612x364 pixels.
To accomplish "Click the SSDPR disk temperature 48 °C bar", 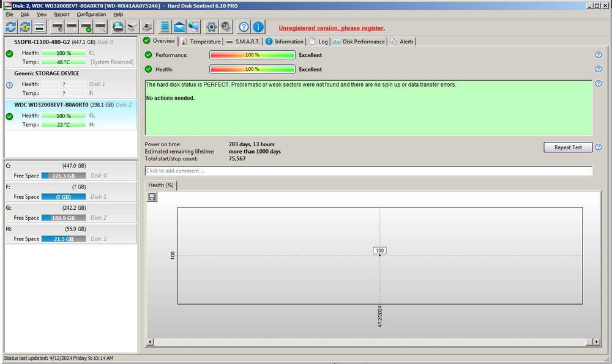I will (64, 62).
